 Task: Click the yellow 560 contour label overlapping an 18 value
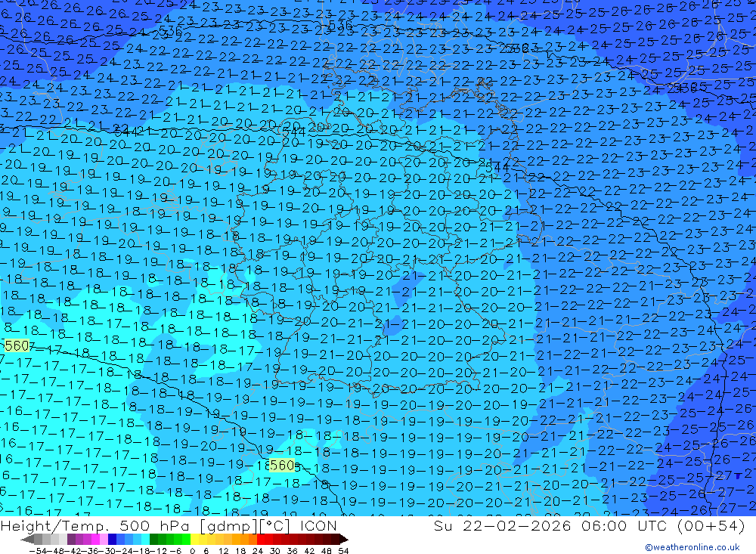click(282, 466)
